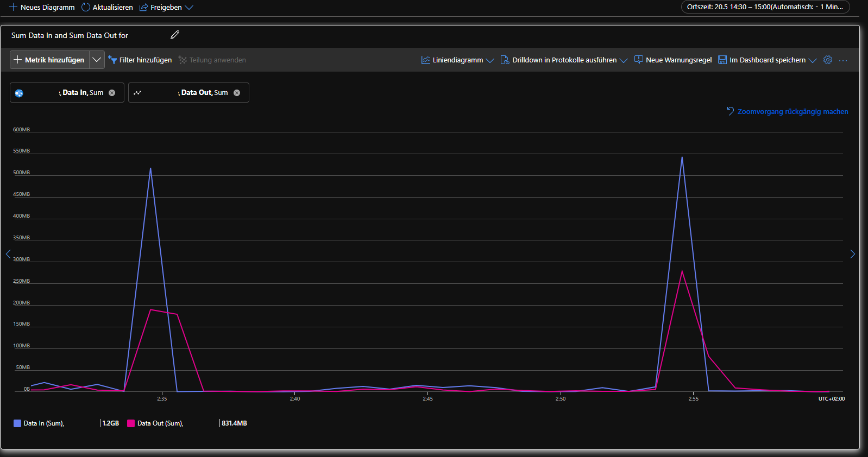Open the Ortszeit time range selector

[765, 7]
